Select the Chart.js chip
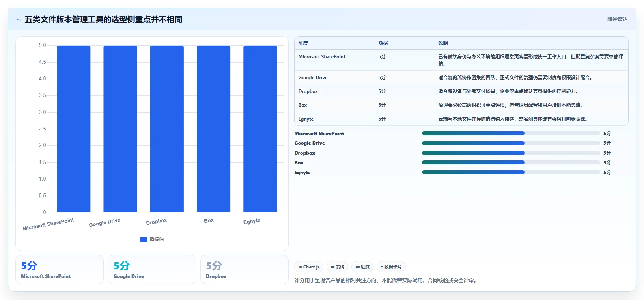Image resolution: width=644 pixels, height=300 pixels. pos(309,267)
